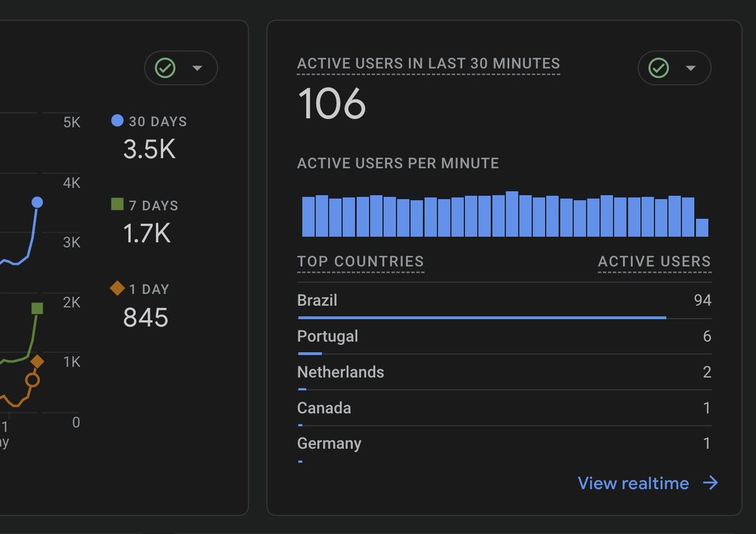
Task: Select the Germany country row
Action: click(504, 444)
